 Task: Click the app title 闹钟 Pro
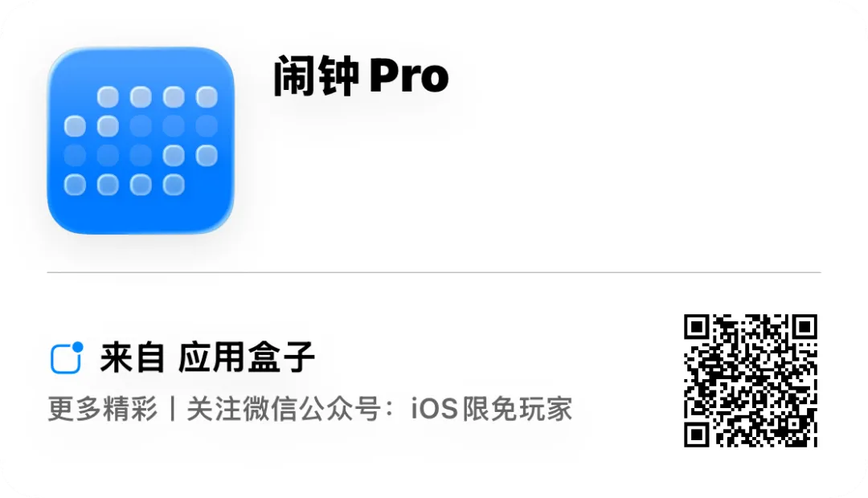coord(361,76)
